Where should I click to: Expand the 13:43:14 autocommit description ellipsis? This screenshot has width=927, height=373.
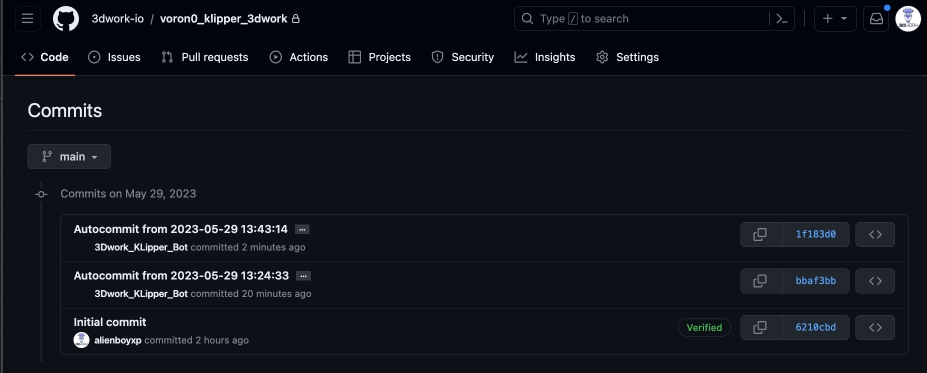click(x=302, y=229)
